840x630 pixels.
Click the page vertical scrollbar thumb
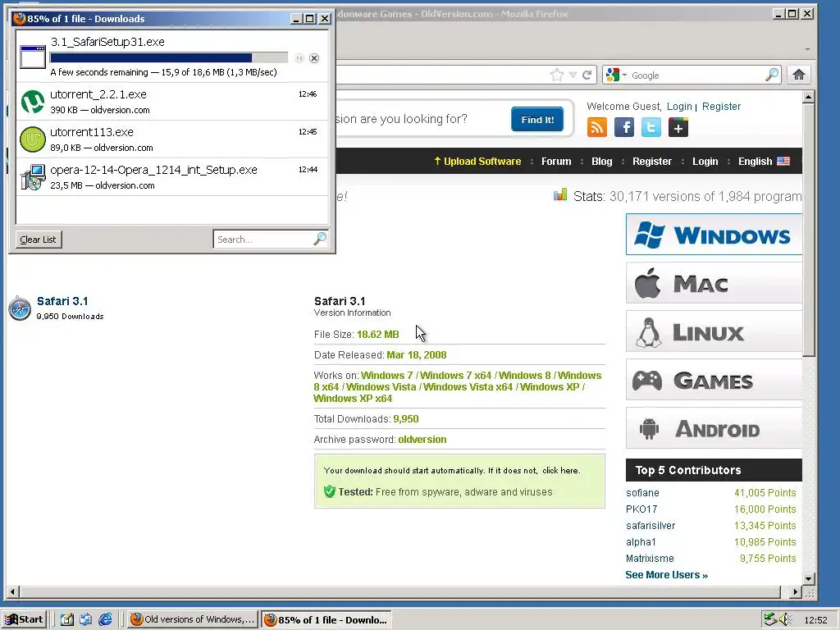(x=809, y=231)
